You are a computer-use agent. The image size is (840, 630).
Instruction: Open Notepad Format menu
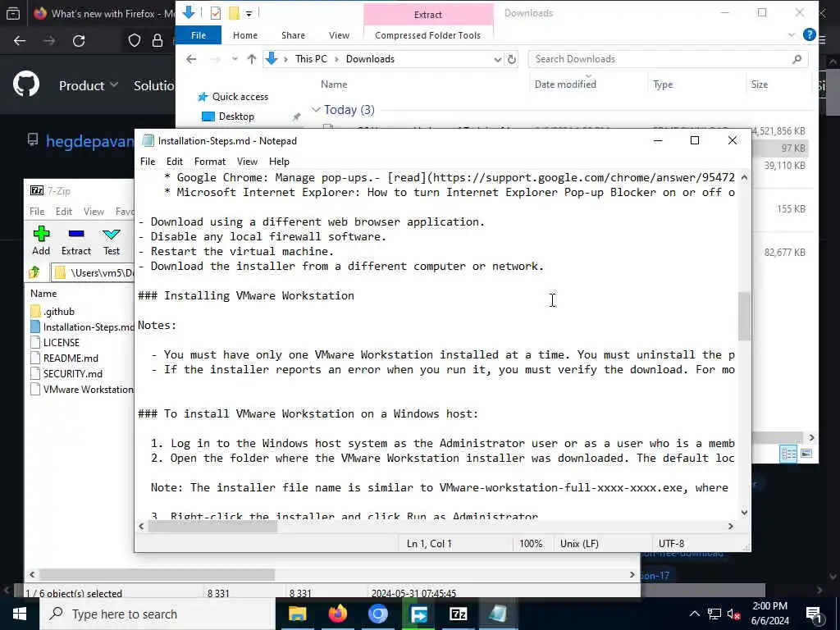pos(210,162)
